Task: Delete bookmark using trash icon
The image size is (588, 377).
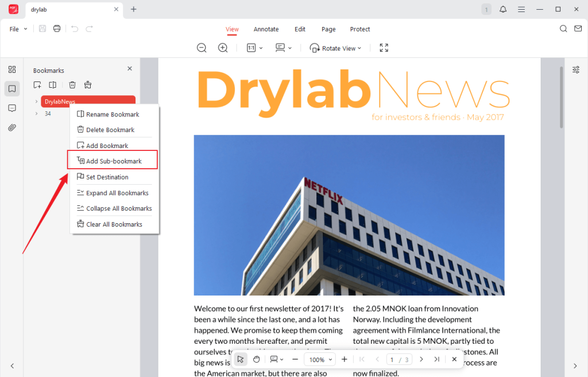Action: click(72, 85)
